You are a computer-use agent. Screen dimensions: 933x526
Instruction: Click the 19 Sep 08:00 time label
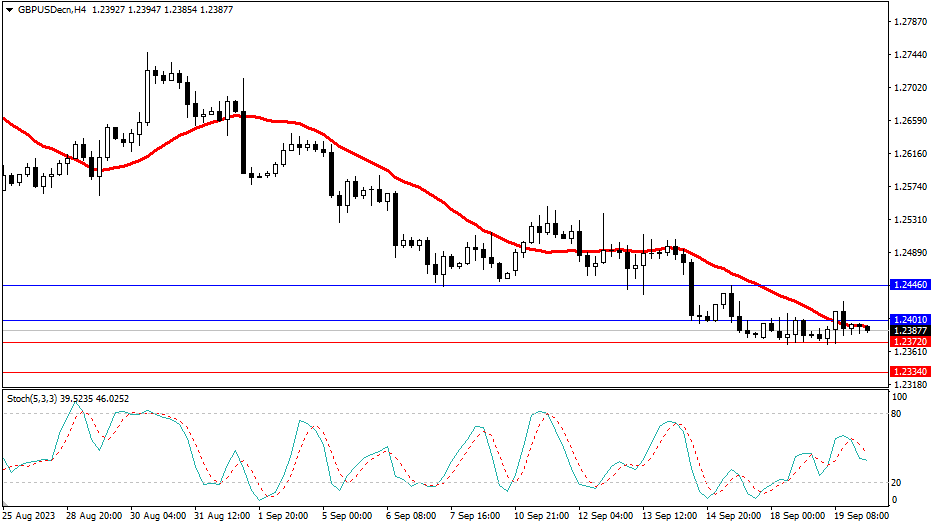coord(863,516)
